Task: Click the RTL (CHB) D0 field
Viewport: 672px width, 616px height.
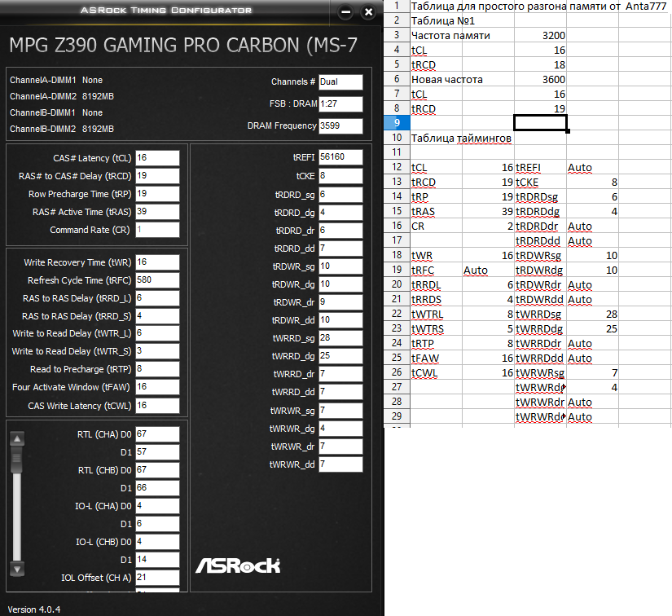Action: point(157,470)
